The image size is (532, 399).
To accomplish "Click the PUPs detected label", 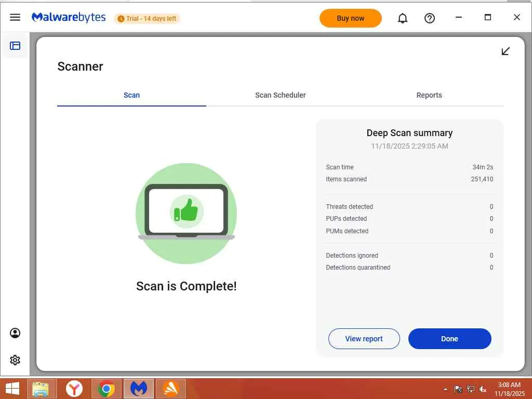I will [347, 219].
